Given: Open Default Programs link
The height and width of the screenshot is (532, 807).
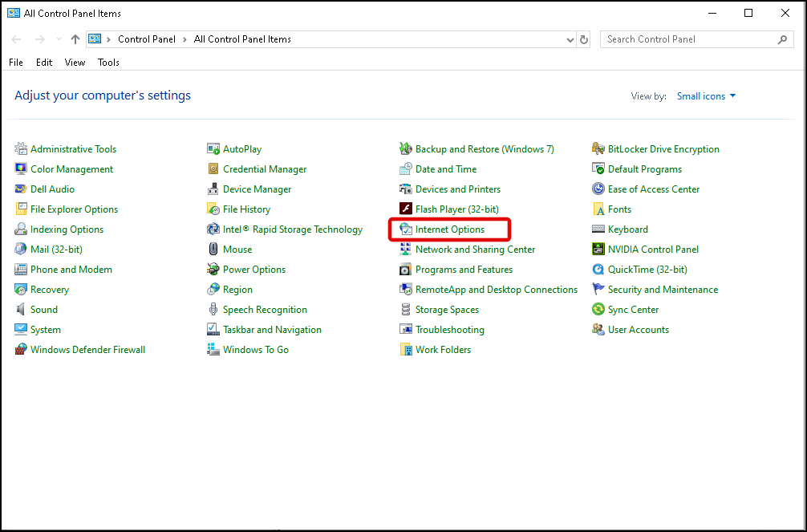Looking at the screenshot, I should tap(645, 169).
